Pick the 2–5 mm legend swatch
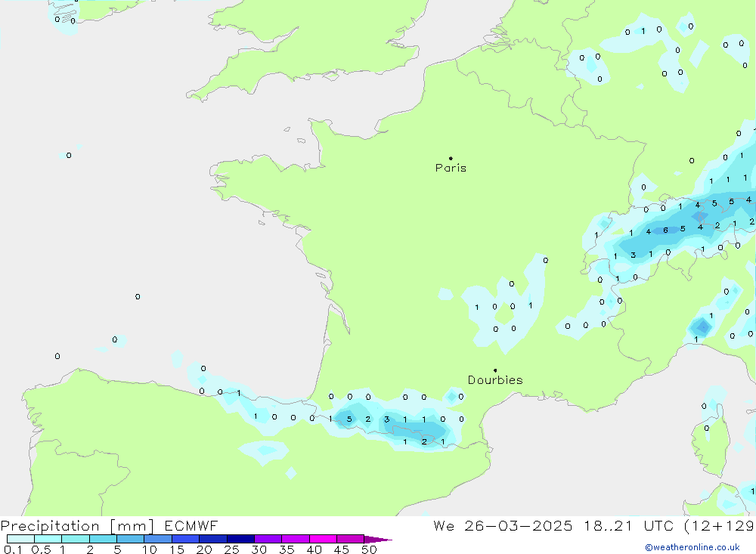Image resolution: width=756 pixels, height=554 pixels. pyautogui.click(x=103, y=539)
